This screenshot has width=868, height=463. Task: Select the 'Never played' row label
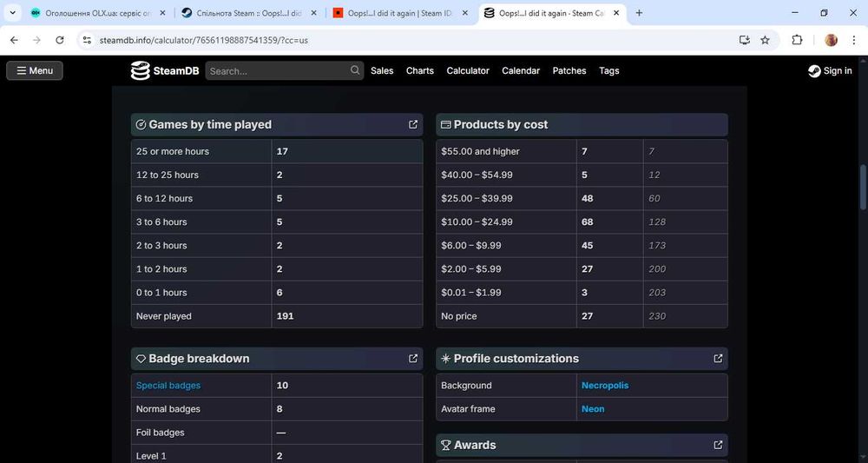tap(164, 316)
